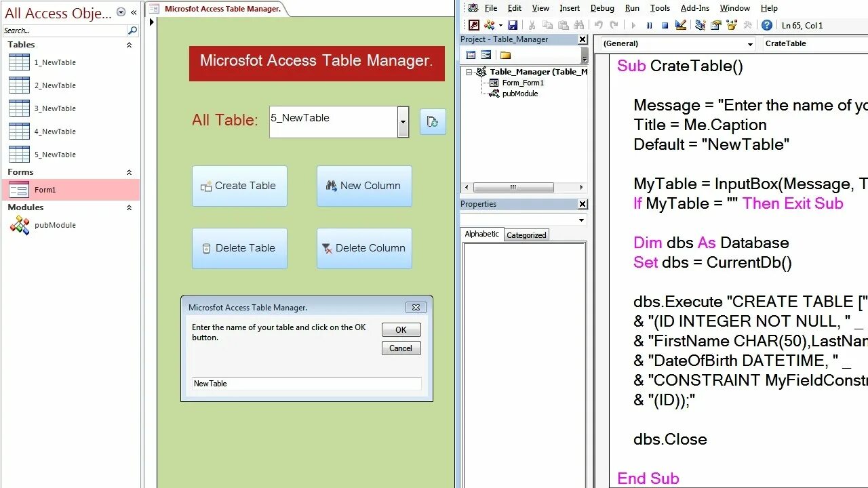Collapse the Tables group

[129, 45]
